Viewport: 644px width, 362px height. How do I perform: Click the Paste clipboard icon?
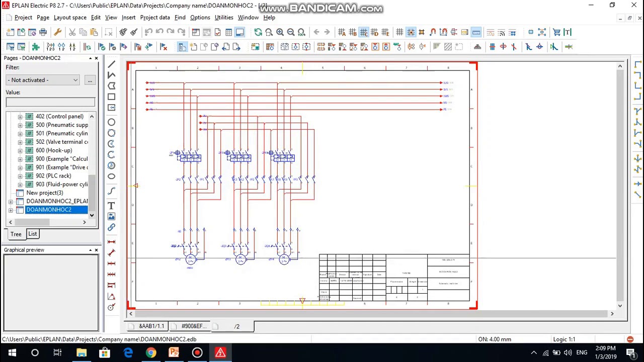click(94, 32)
